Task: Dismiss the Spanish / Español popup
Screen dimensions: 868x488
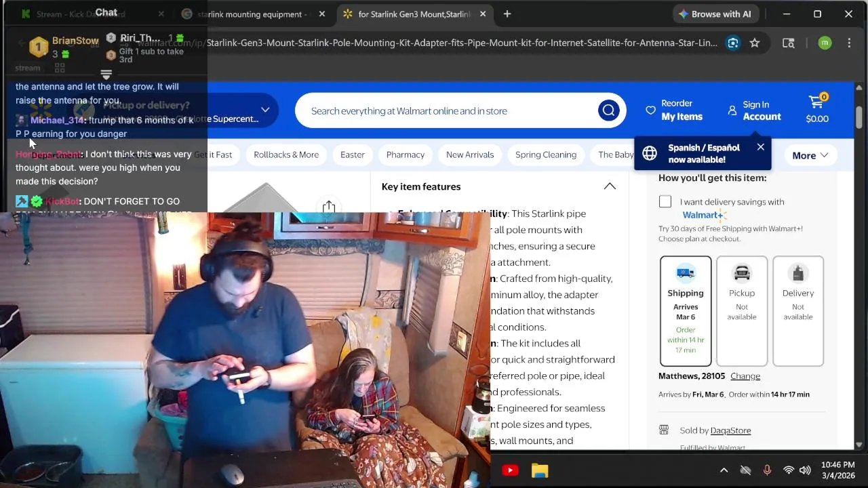Action: [x=761, y=147]
